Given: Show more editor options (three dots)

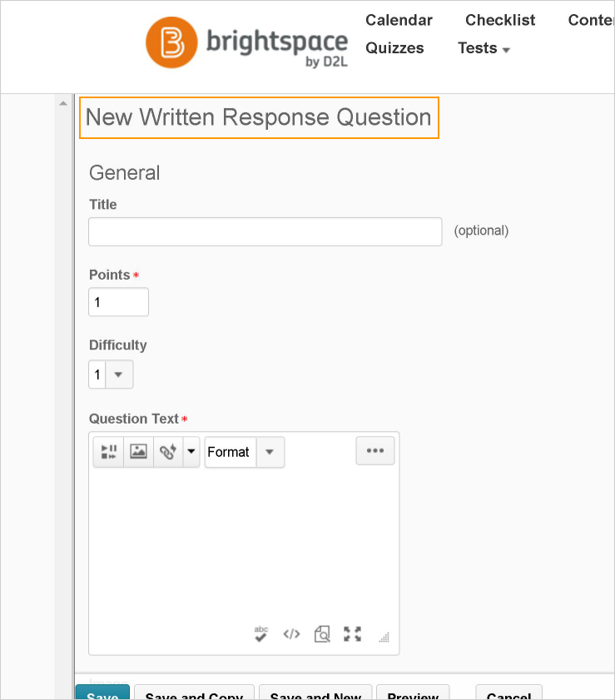Looking at the screenshot, I should [375, 450].
